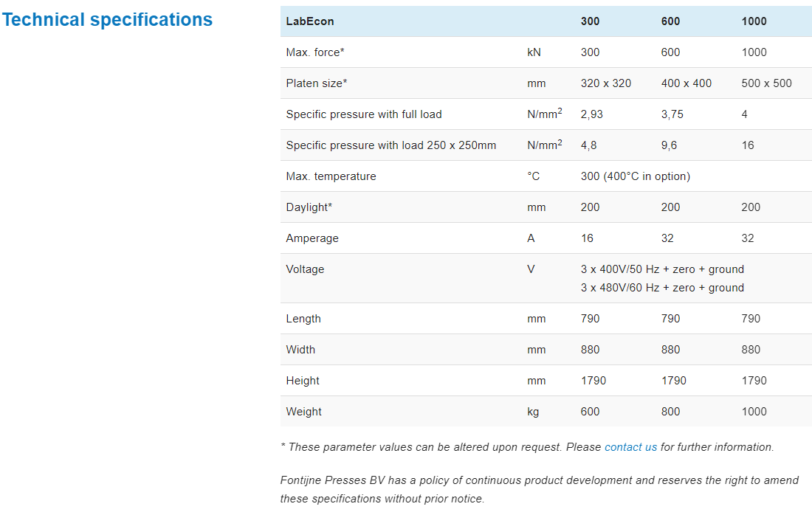Click the "Specific pressure with full load" label
The height and width of the screenshot is (515, 812).
(x=364, y=114)
